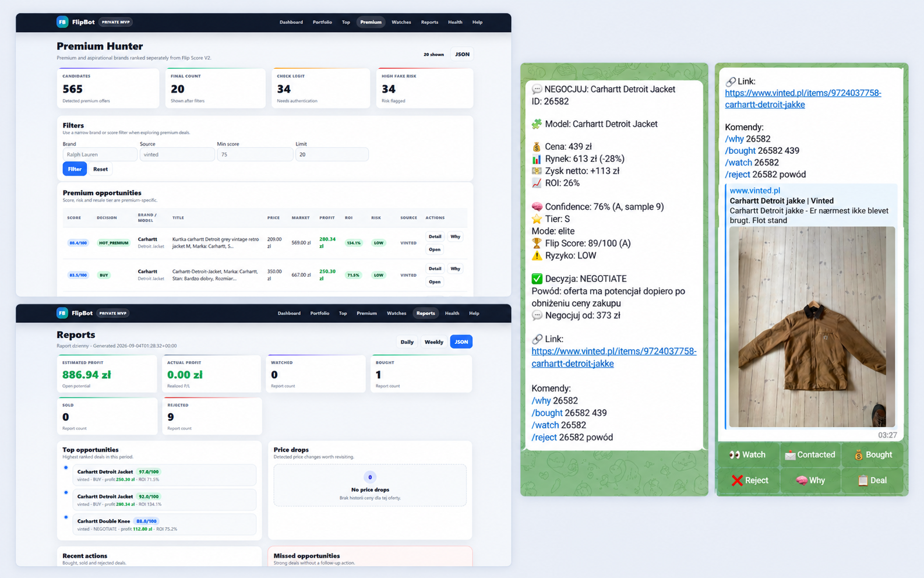Click /why in the message with jacket preview
924x578 pixels.
click(734, 139)
